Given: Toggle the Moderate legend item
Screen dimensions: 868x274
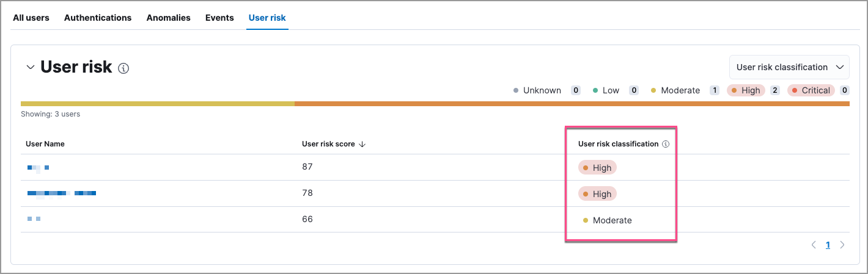Looking at the screenshot, I should click(x=675, y=90).
